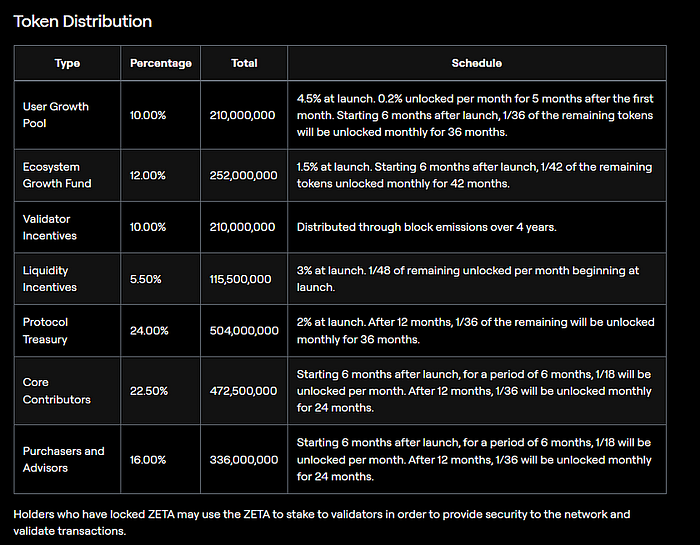700x545 pixels.
Task: Click the paragraph about locked ZETA holders
Action: point(321,522)
